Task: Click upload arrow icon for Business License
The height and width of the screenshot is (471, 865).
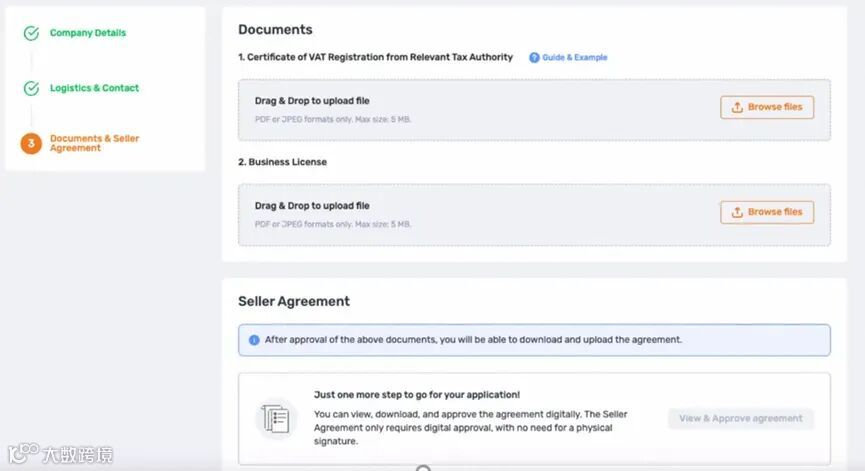Action: pyautogui.click(x=737, y=212)
